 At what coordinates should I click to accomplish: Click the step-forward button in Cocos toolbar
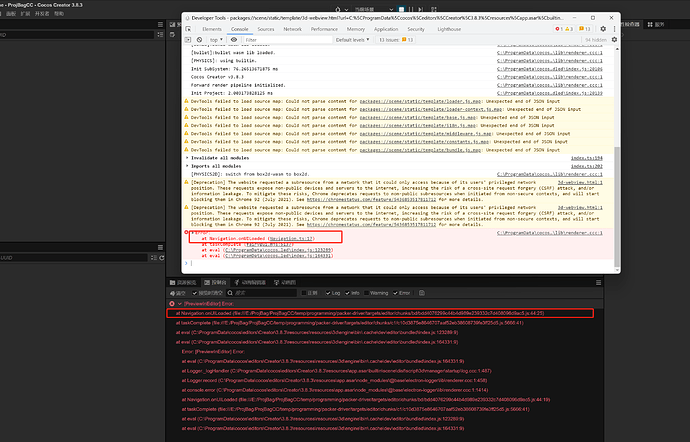421,9
